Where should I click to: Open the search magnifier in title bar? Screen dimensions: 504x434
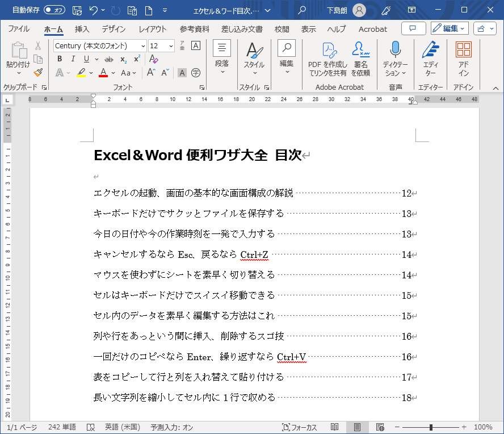[x=303, y=10]
